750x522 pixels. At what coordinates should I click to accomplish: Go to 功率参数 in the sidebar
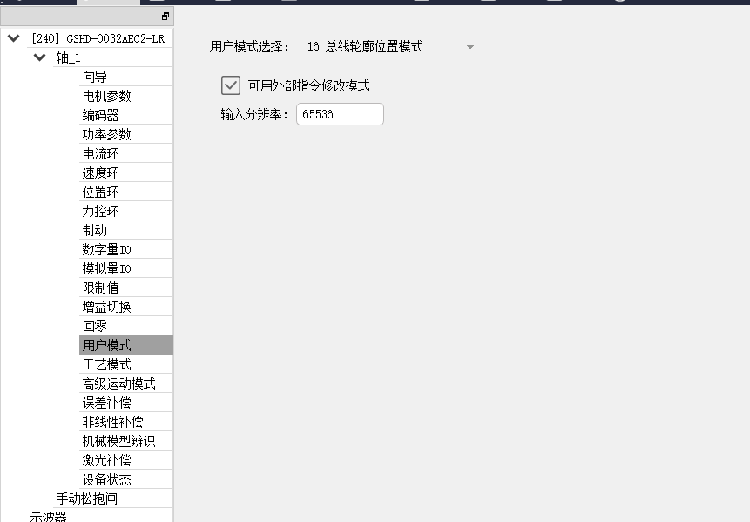(106, 134)
